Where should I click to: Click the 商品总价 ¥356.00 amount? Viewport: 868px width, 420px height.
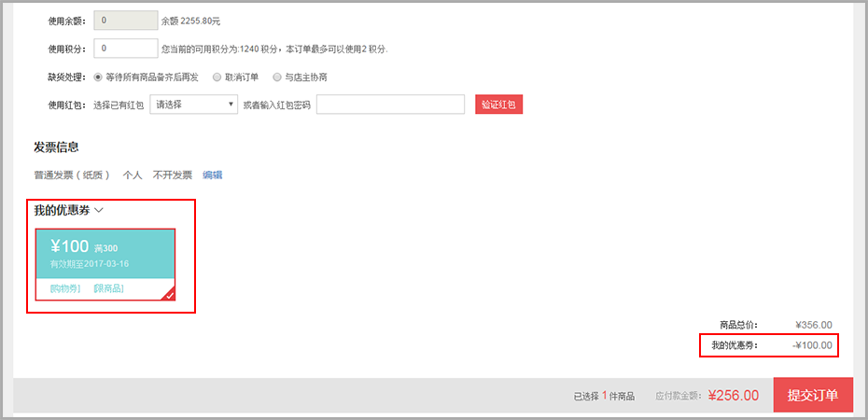coord(814,326)
